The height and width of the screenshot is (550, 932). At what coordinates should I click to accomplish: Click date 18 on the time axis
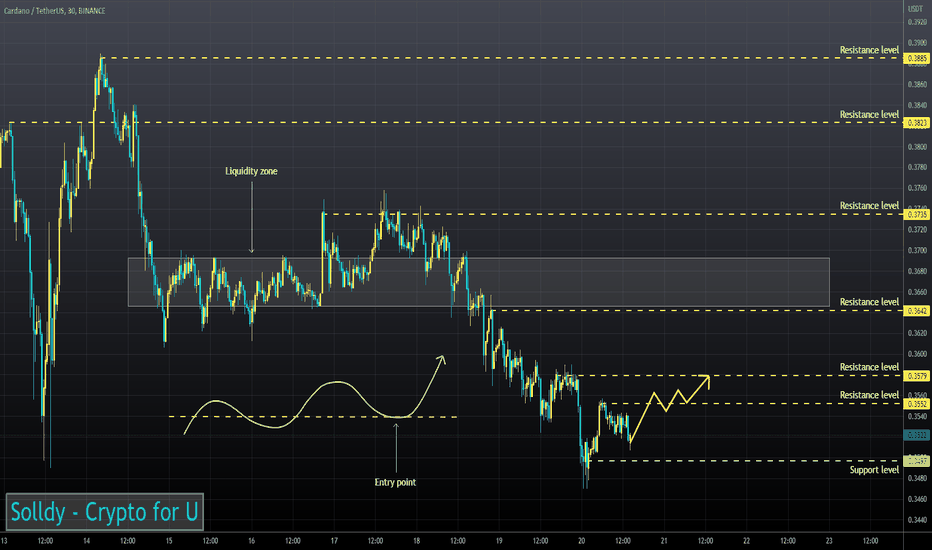coord(417,541)
